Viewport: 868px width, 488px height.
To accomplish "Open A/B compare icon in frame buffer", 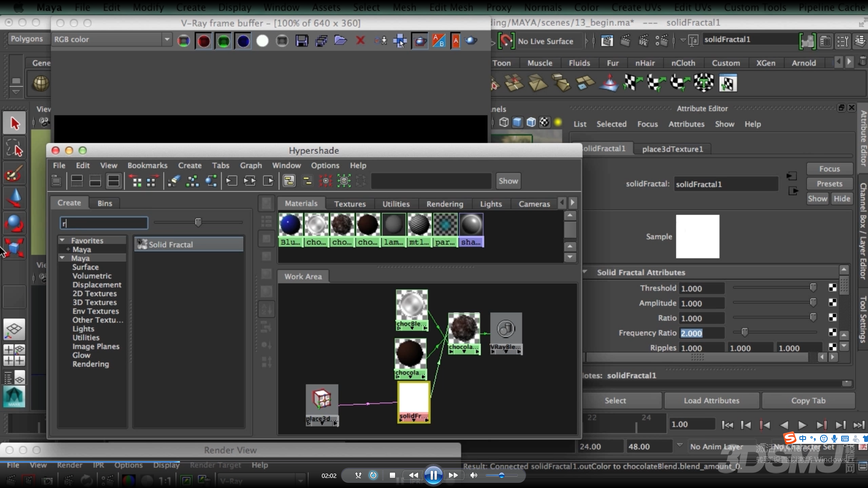I will (x=438, y=41).
